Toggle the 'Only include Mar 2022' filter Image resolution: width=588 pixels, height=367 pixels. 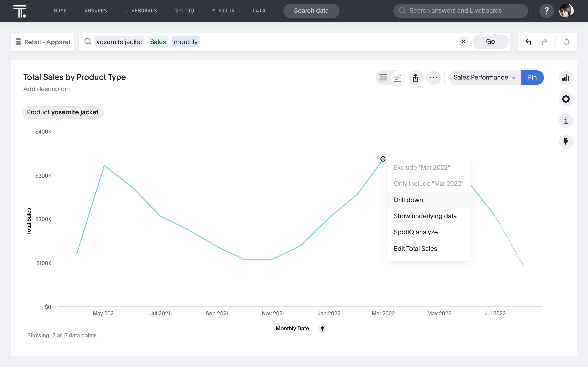(x=428, y=183)
